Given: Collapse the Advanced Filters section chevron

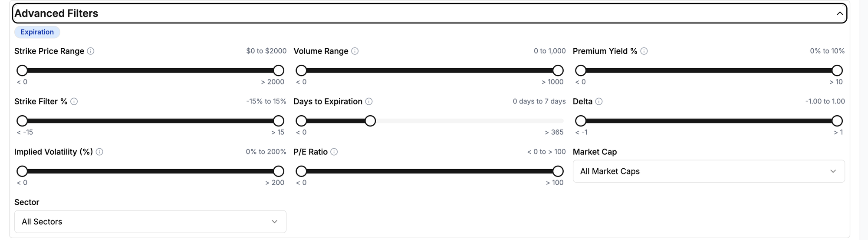Looking at the screenshot, I should 840,13.
